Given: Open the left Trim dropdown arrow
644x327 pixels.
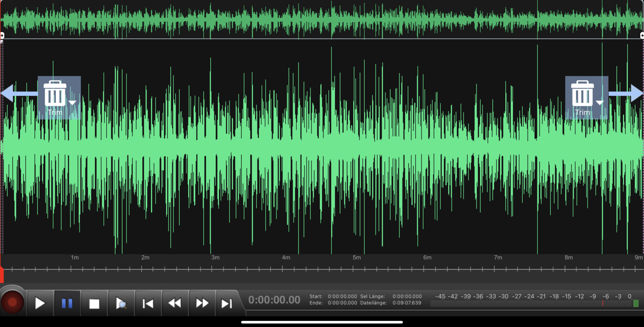Looking at the screenshot, I should [72, 103].
